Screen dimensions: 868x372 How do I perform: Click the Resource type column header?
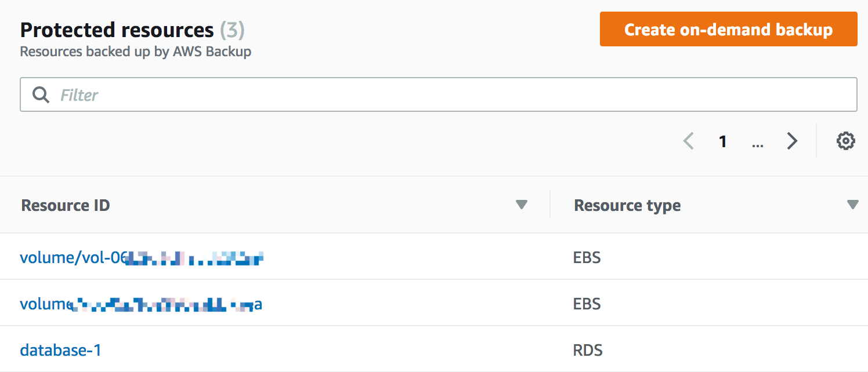coord(627,205)
